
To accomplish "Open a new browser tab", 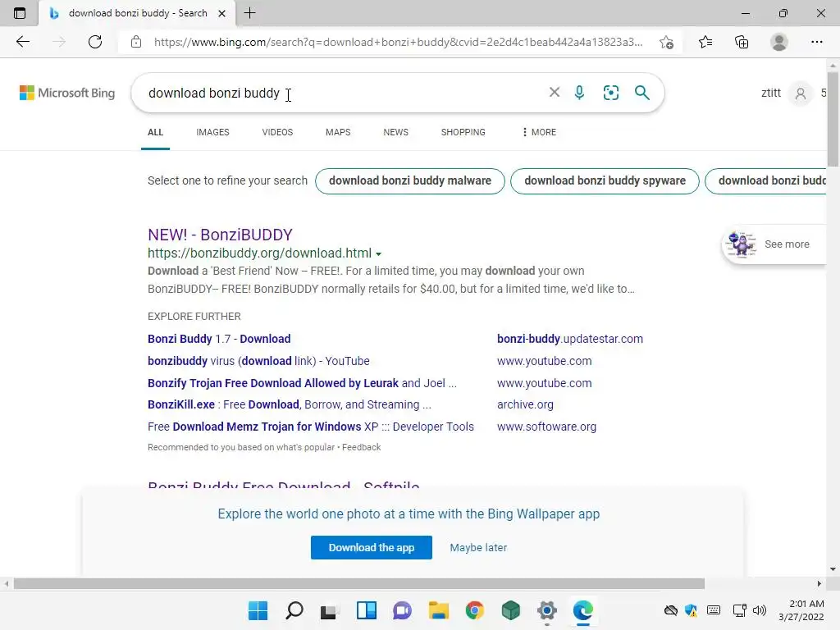I will (249, 13).
